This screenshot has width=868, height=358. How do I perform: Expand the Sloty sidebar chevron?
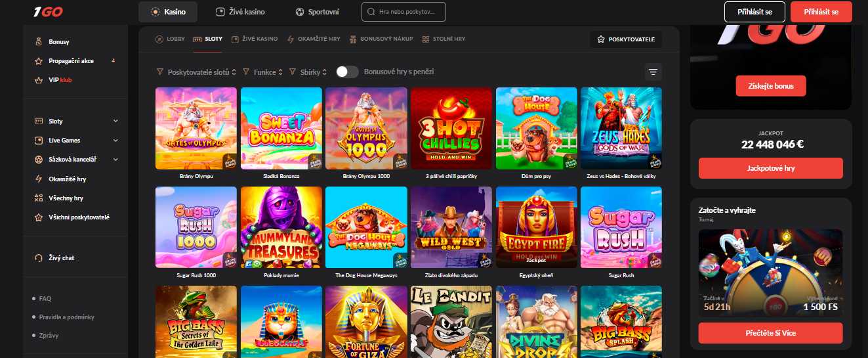pos(115,122)
